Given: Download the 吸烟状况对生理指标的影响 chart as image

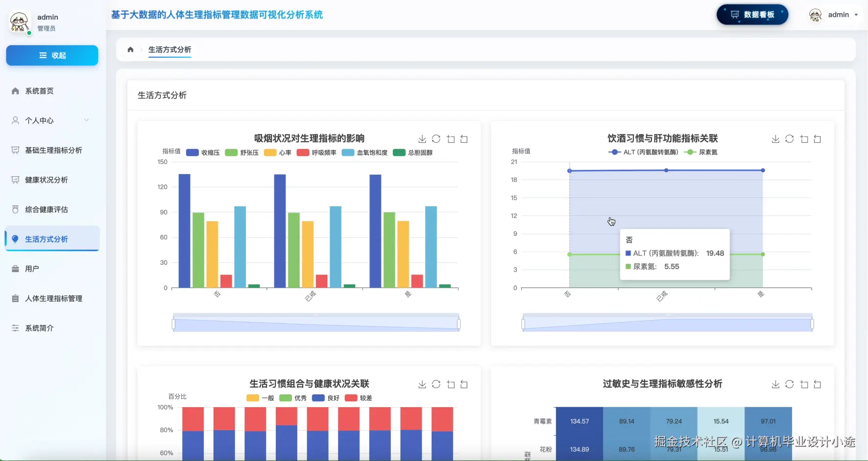Looking at the screenshot, I should 422,139.
